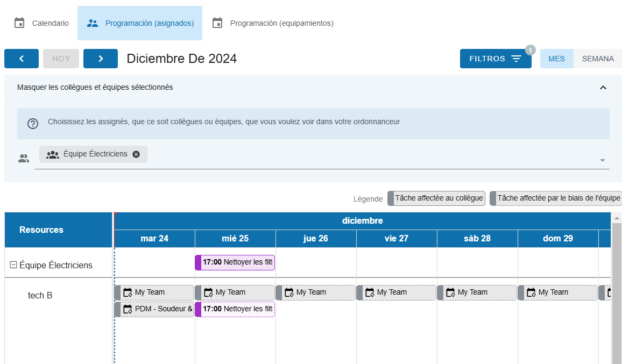Switch to MES view
This screenshot has height=364, width=622.
[x=556, y=59]
